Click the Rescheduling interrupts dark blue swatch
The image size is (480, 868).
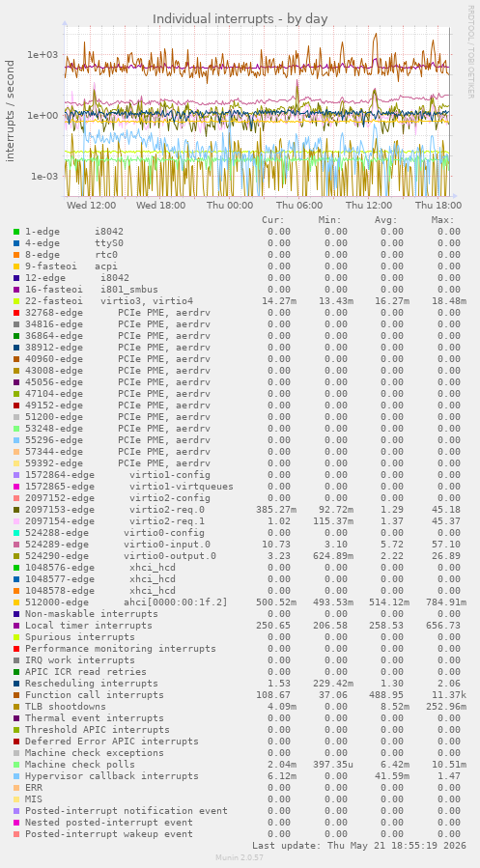pos(16,684)
